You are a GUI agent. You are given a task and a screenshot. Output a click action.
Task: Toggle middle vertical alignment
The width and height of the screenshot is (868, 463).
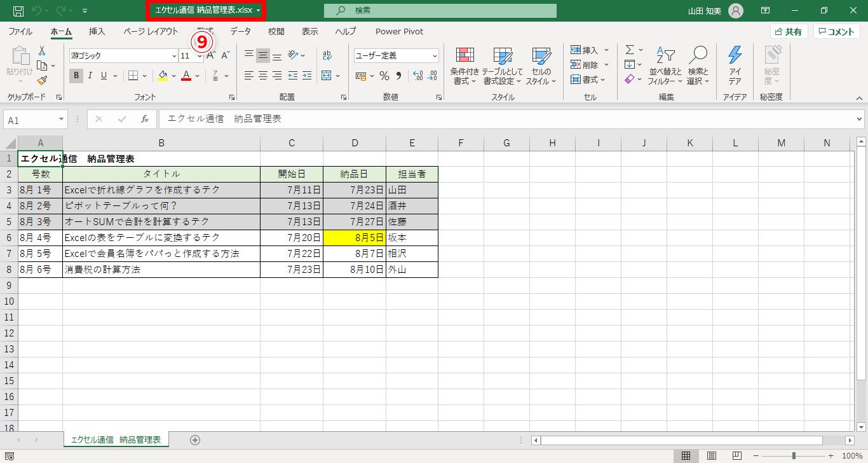click(x=263, y=55)
